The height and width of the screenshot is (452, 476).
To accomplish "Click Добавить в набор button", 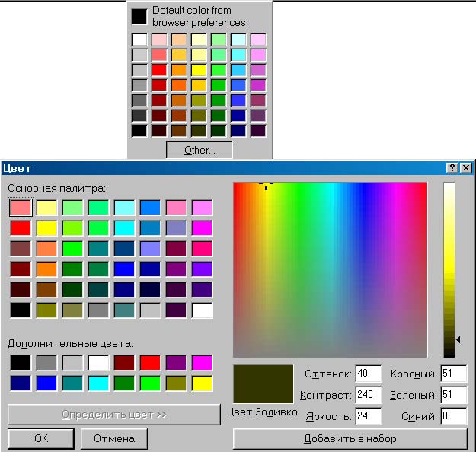I will (x=350, y=438).
